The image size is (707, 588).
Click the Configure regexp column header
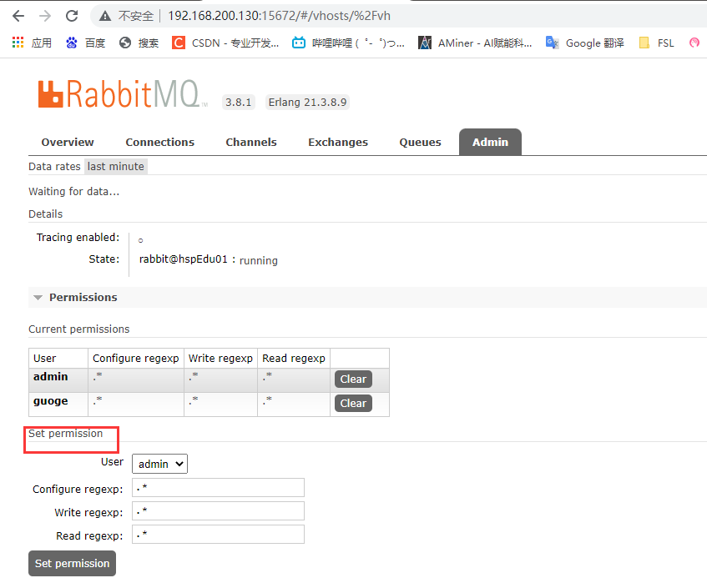coord(136,358)
